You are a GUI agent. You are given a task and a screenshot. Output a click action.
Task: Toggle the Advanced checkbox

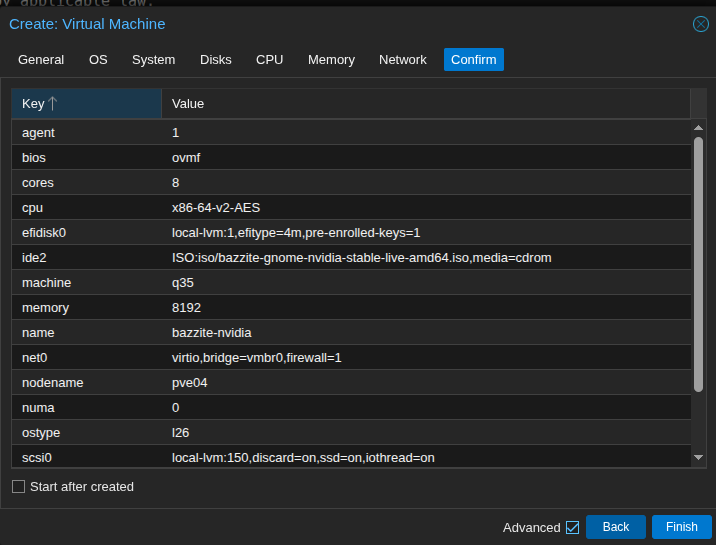coord(572,527)
